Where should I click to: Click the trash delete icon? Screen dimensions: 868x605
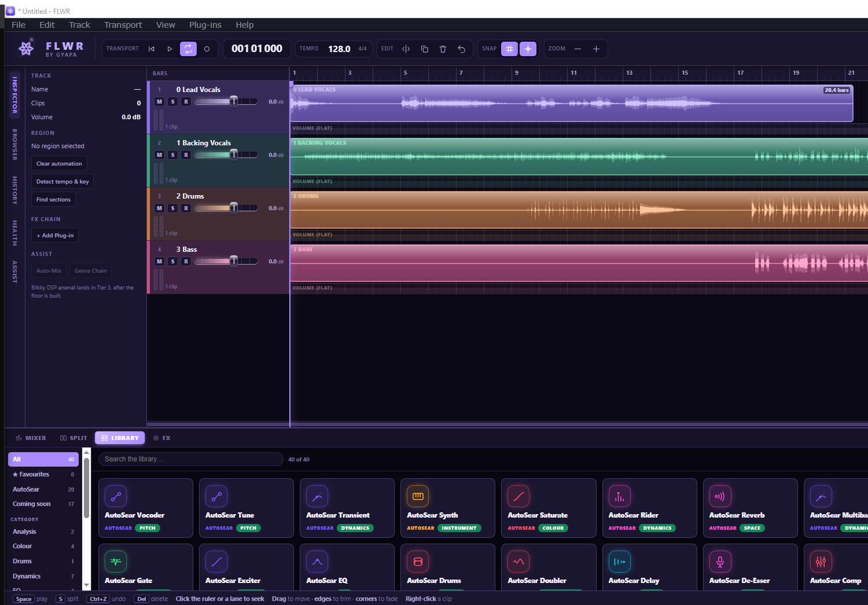click(x=443, y=49)
